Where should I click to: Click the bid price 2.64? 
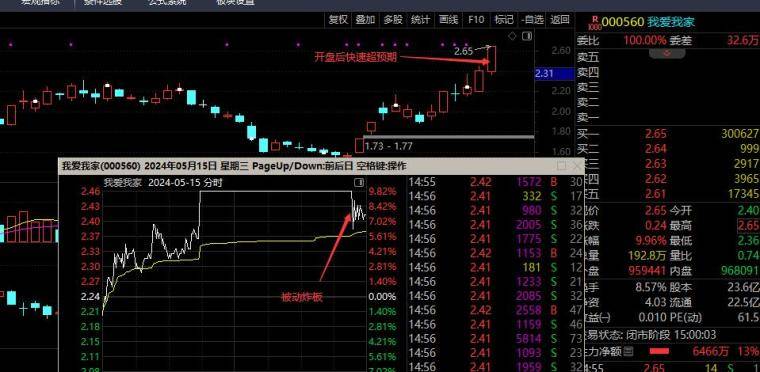tap(656, 148)
